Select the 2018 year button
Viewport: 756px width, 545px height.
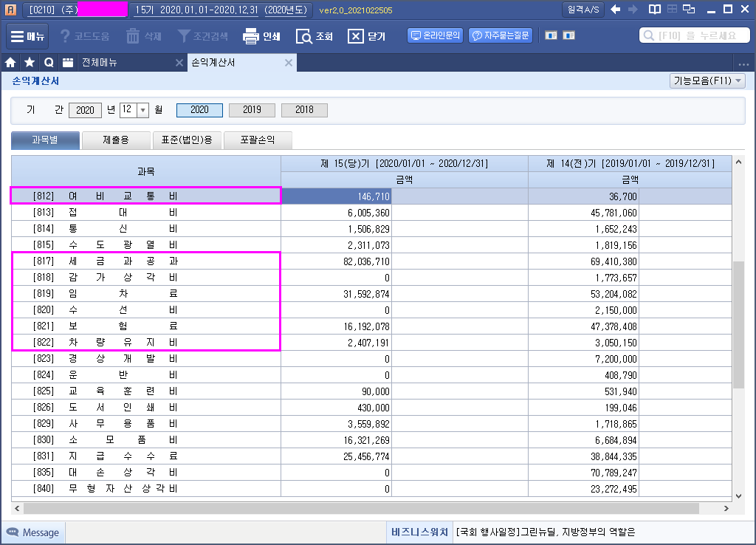point(304,110)
